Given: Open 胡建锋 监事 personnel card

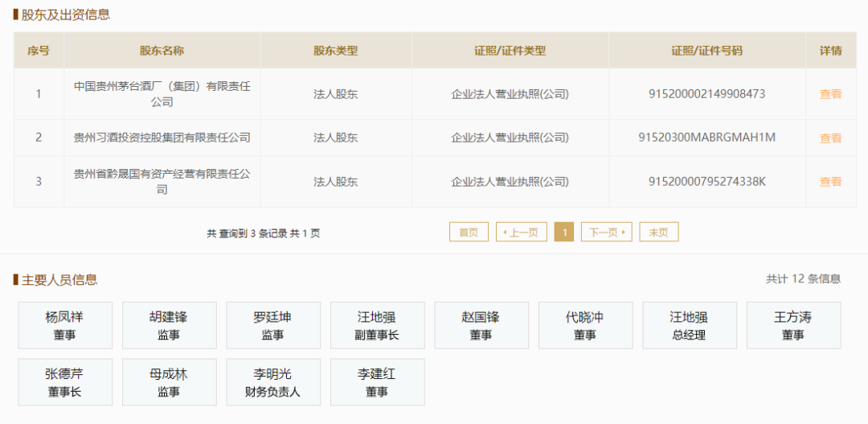Looking at the screenshot, I should [170, 325].
